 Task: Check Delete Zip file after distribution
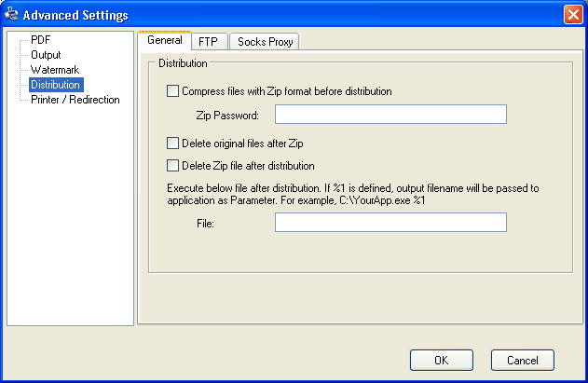(173, 166)
